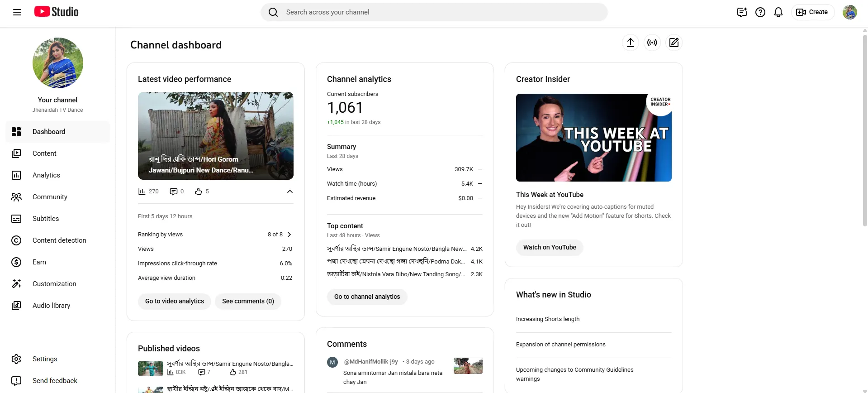The image size is (868, 393).
Task: Open notifications bell
Action: (778, 12)
